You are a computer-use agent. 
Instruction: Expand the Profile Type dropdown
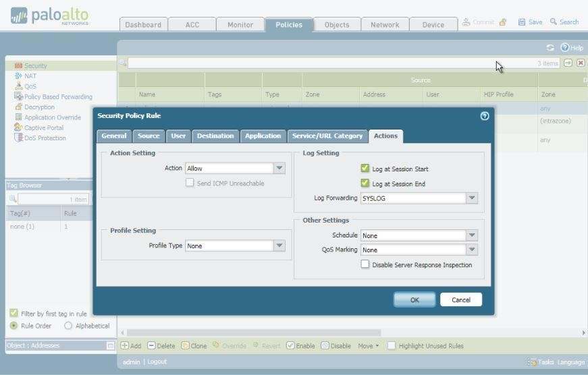(x=279, y=246)
